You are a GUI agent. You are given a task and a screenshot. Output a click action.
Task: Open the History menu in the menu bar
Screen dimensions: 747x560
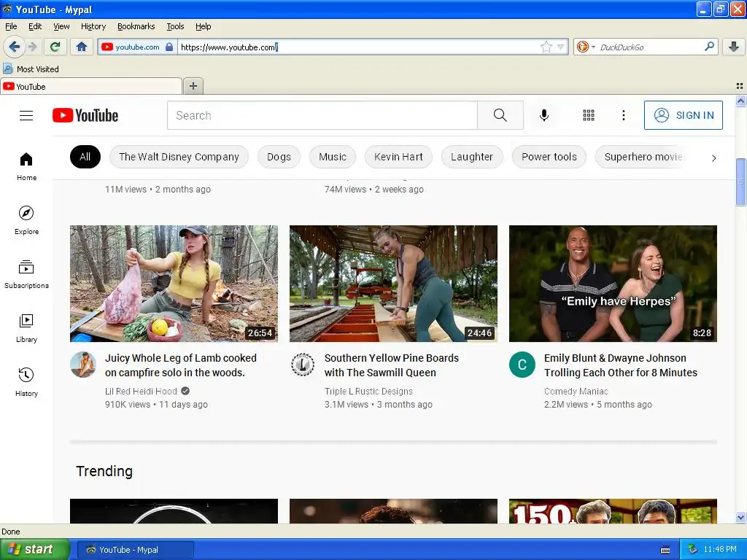pyautogui.click(x=93, y=26)
